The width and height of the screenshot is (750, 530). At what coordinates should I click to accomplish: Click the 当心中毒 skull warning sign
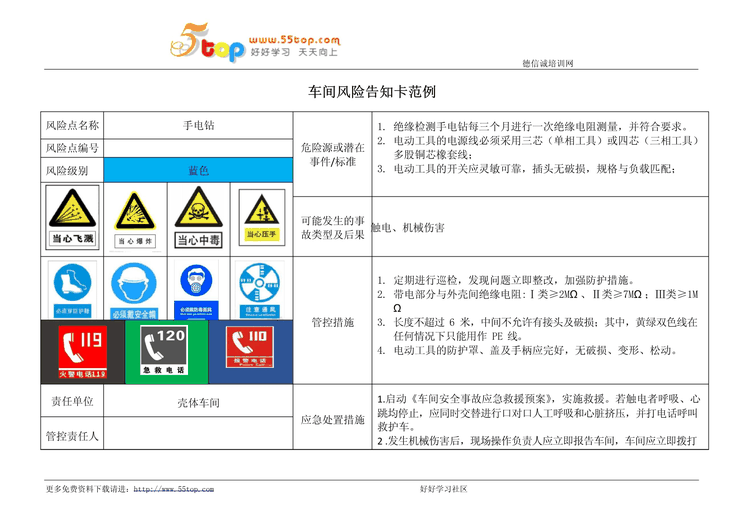point(199,217)
